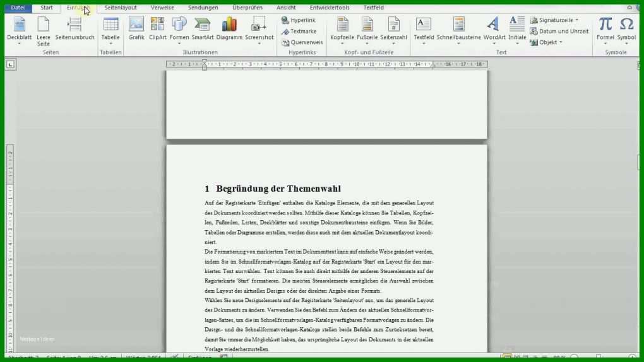
Task: Switch to the Entwicklertools tab
Action: pos(330,8)
